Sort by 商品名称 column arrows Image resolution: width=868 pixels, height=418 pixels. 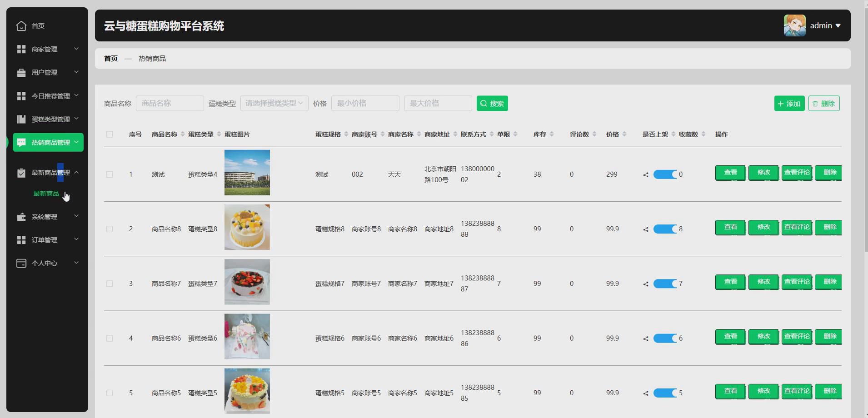coord(183,134)
